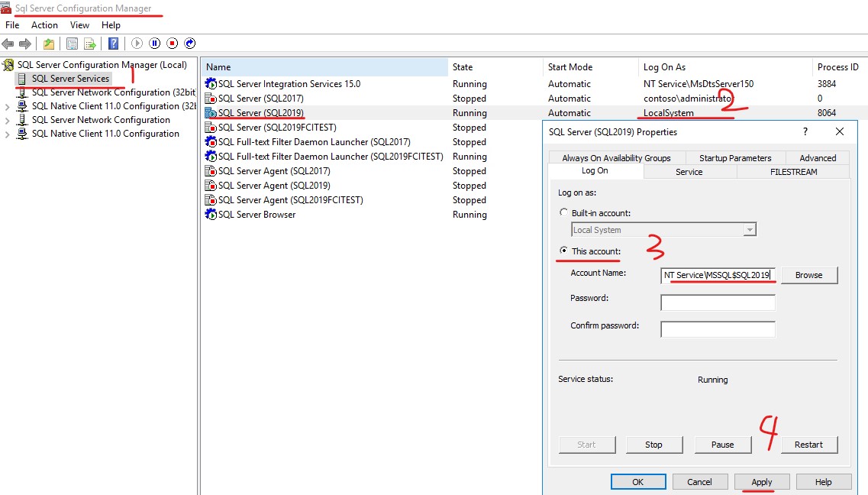Click the contoso\administrator log on value
This screenshot has height=495, width=868.
point(688,99)
